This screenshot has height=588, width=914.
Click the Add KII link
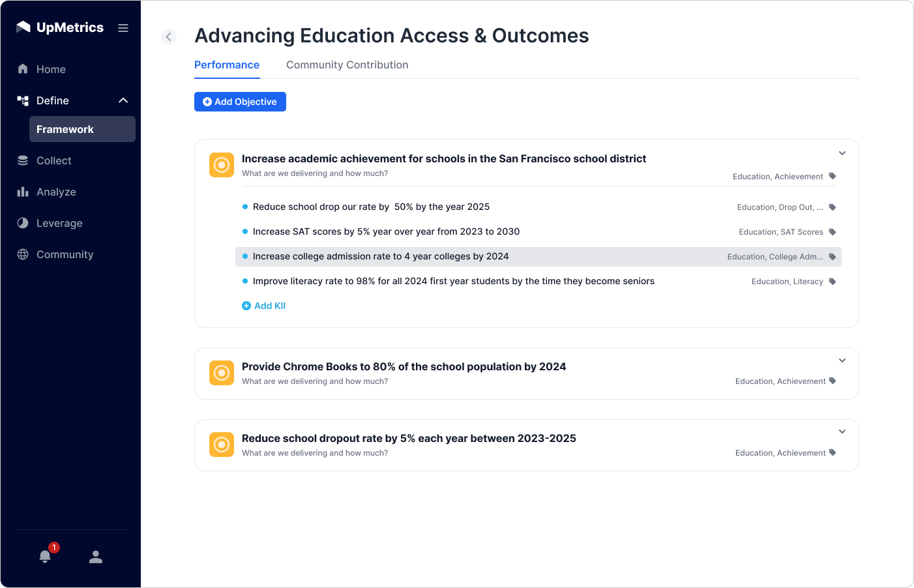coord(264,306)
